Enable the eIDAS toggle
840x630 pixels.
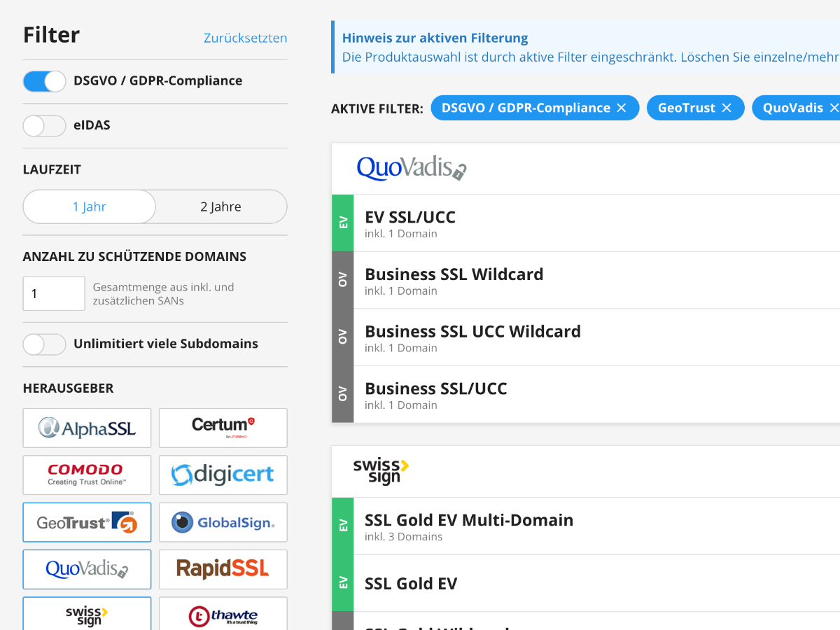(44, 126)
